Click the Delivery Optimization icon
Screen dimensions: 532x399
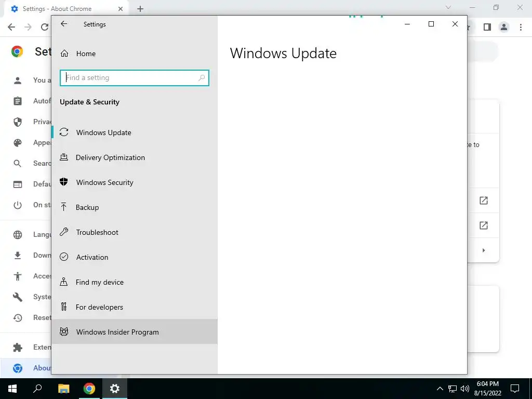pyautogui.click(x=64, y=157)
